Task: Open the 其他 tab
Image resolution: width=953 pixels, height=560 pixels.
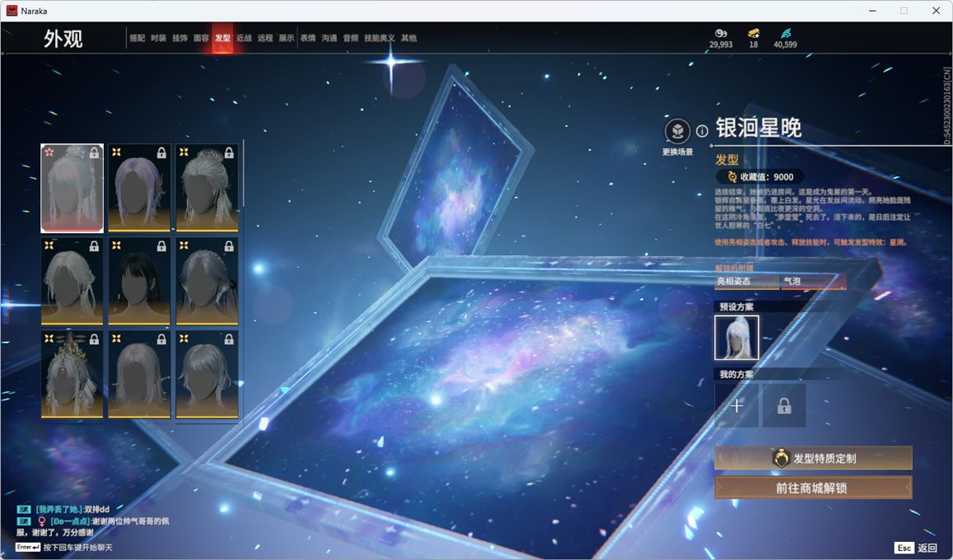Action: click(409, 38)
